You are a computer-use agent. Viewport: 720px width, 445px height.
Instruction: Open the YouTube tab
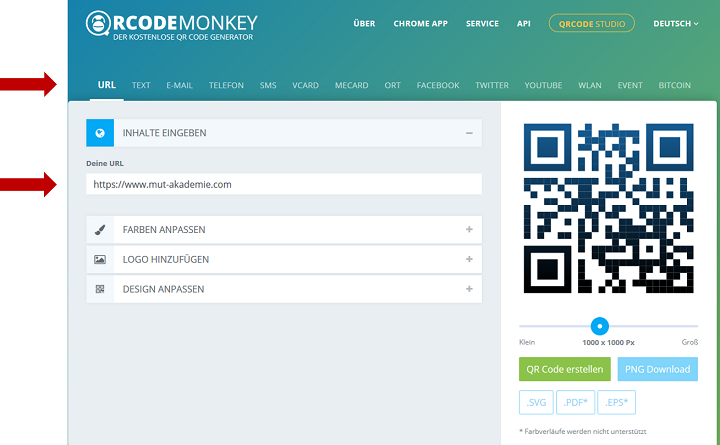coord(543,85)
